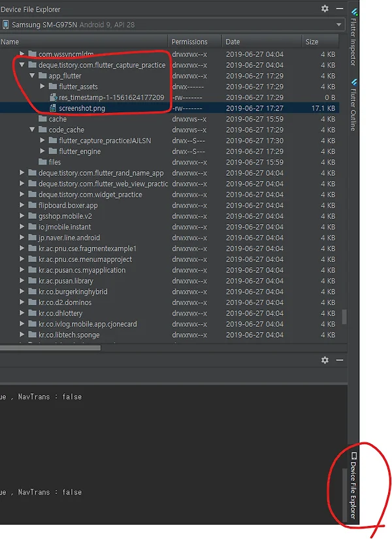Collapse the deque.tistory.com.flutter_capture_practice folder

[22, 65]
